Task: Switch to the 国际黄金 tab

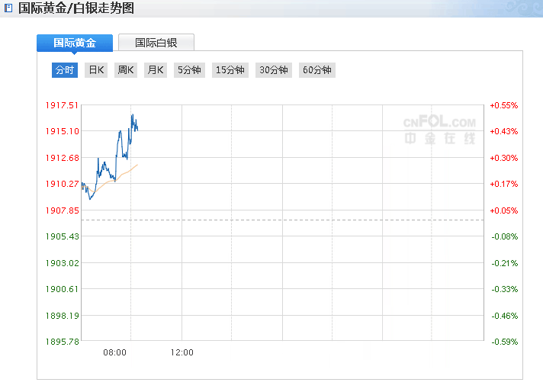Action: (x=75, y=43)
